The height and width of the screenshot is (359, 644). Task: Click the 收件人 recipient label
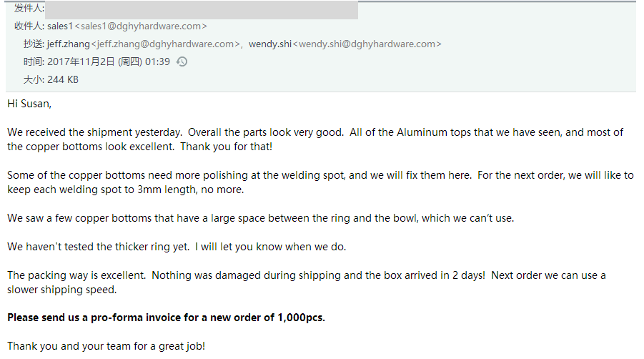(29, 26)
